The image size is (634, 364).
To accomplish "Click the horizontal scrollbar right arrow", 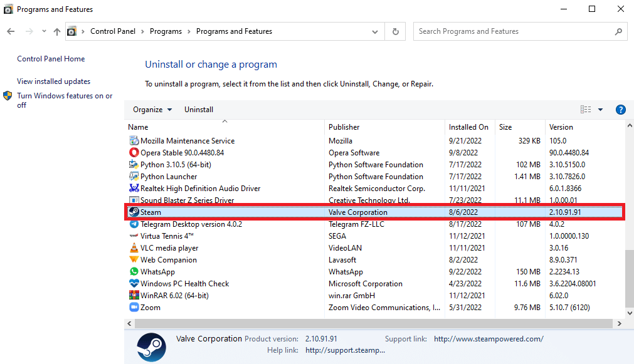I will (620, 324).
